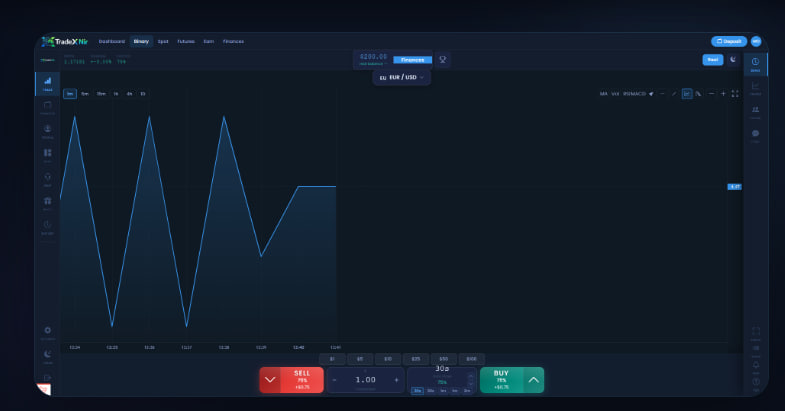This screenshot has height=411, width=785.
Task: Select the Trade icon in left sidebar
Action: [48, 83]
